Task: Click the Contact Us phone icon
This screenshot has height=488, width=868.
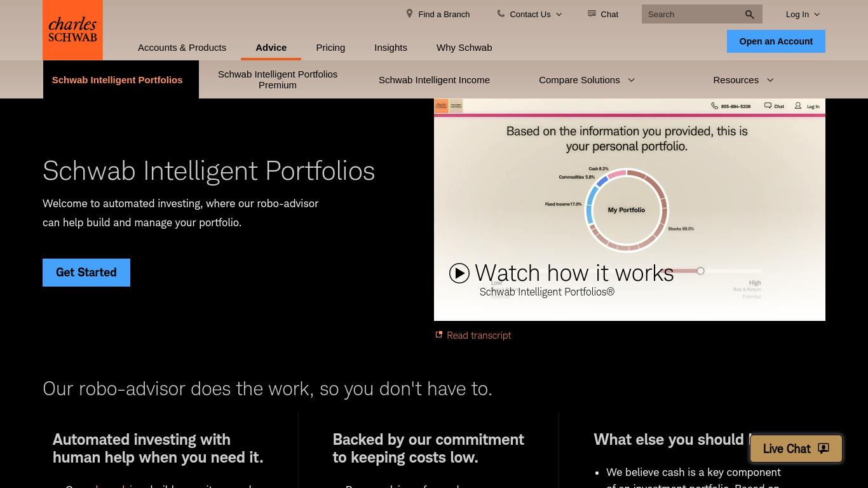Action: pos(501,13)
